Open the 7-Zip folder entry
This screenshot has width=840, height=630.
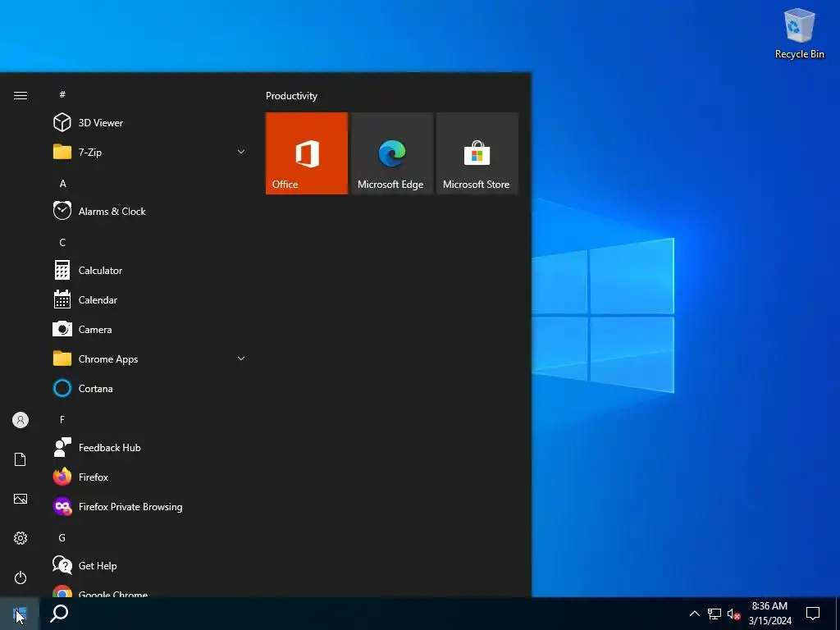click(x=150, y=152)
